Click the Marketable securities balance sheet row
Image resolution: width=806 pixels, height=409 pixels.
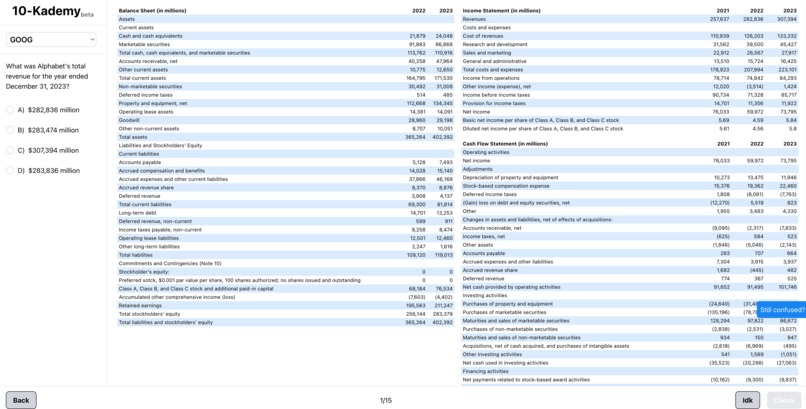tap(286, 44)
